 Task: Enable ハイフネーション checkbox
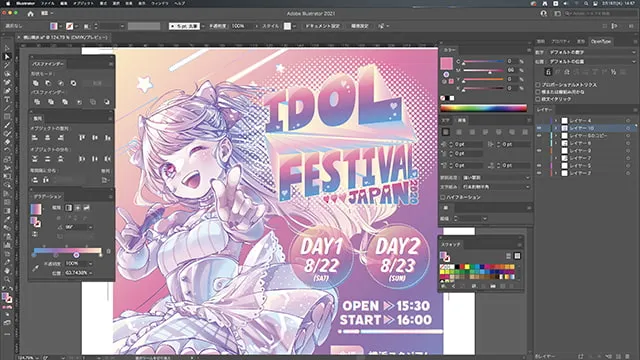click(x=443, y=197)
